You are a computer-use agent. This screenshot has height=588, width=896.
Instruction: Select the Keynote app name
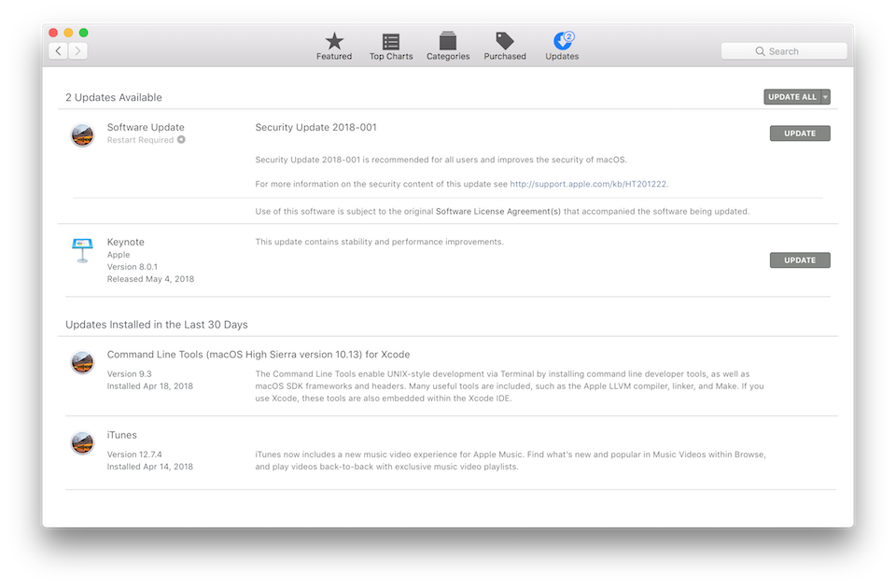point(126,242)
